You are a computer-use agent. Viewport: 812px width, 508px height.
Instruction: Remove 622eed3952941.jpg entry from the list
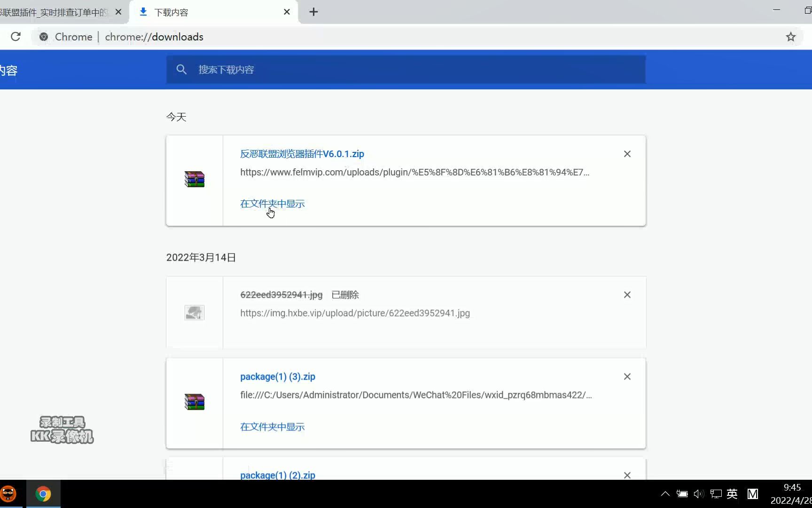click(x=627, y=295)
